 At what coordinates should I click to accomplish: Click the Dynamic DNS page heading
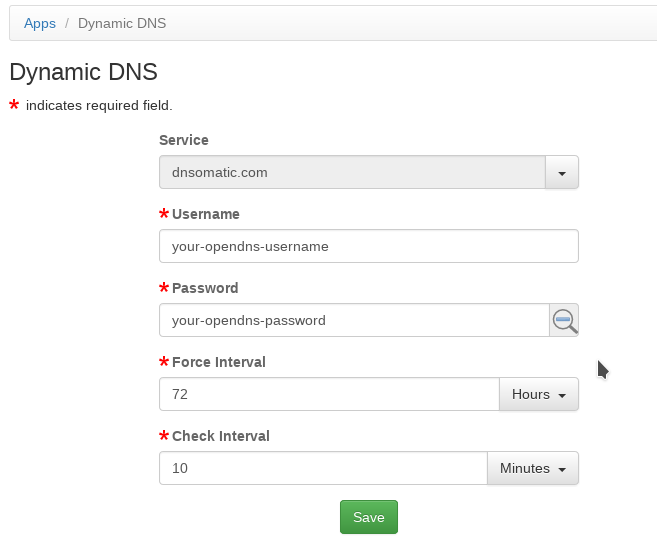pos(83,72)
